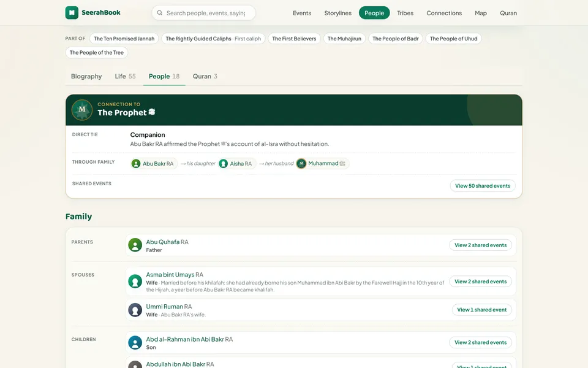This screenshot has width=588, height=368.
Task: Open The First Believers tag
Action: tap(294, 39)
